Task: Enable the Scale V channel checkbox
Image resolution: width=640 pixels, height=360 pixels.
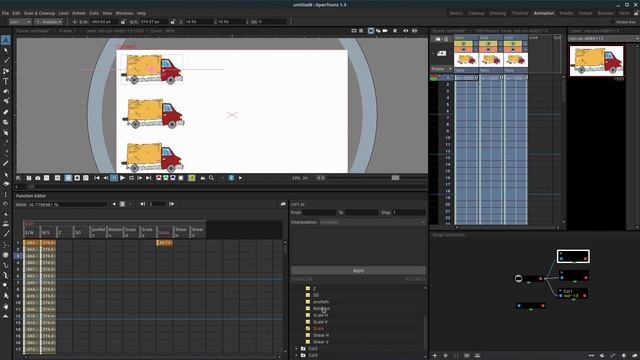Action: (308, 322)
